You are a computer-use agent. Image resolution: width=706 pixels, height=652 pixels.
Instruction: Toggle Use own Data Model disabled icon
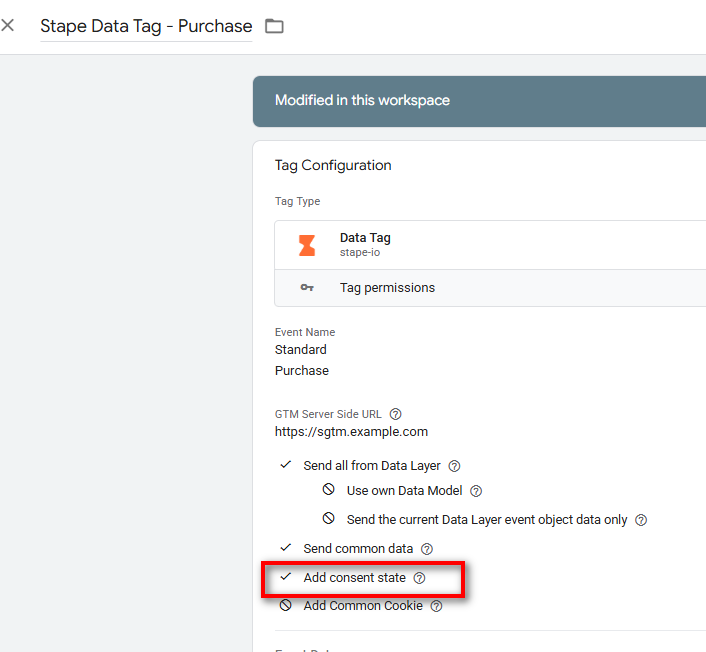pyautogui.click(x=329, y=489)
